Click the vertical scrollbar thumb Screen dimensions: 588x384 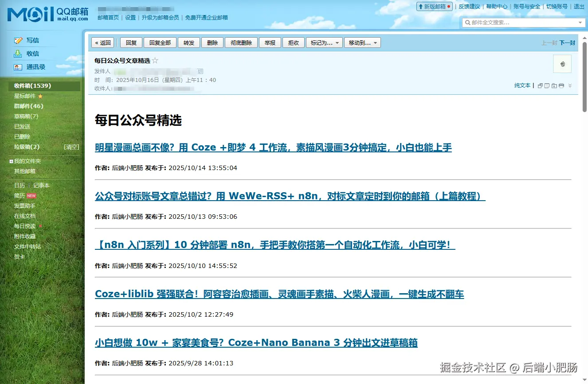[x=584, y=78]
